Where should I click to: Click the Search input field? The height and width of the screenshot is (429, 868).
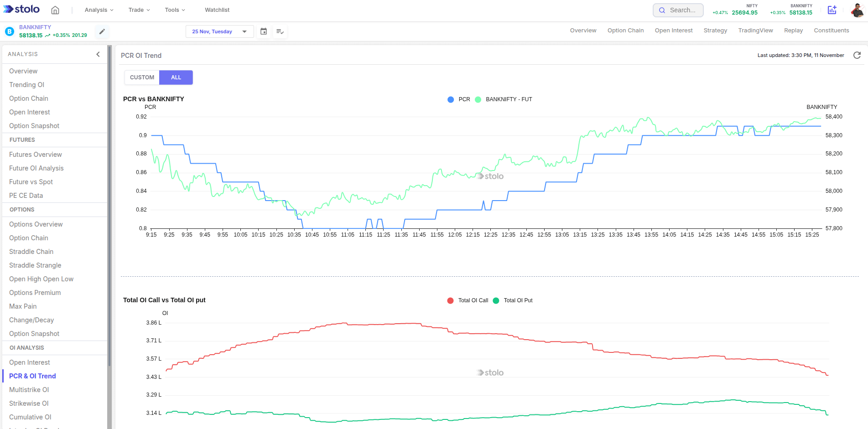(678, 10)
